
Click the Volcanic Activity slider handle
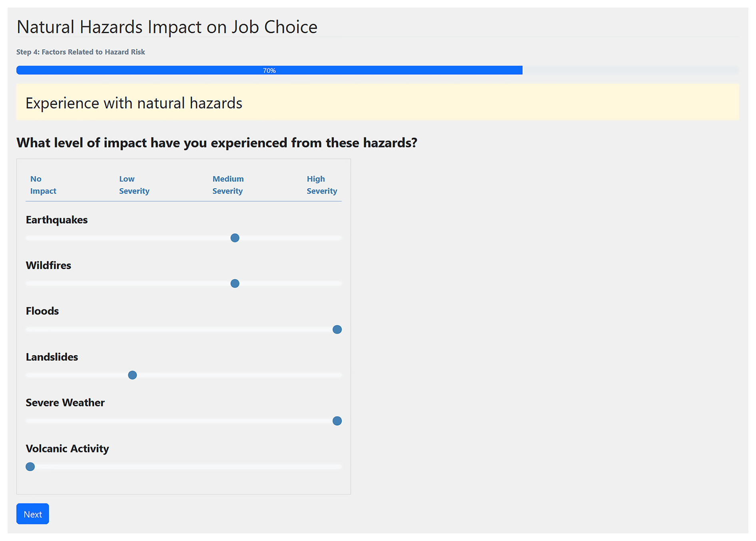30,467
